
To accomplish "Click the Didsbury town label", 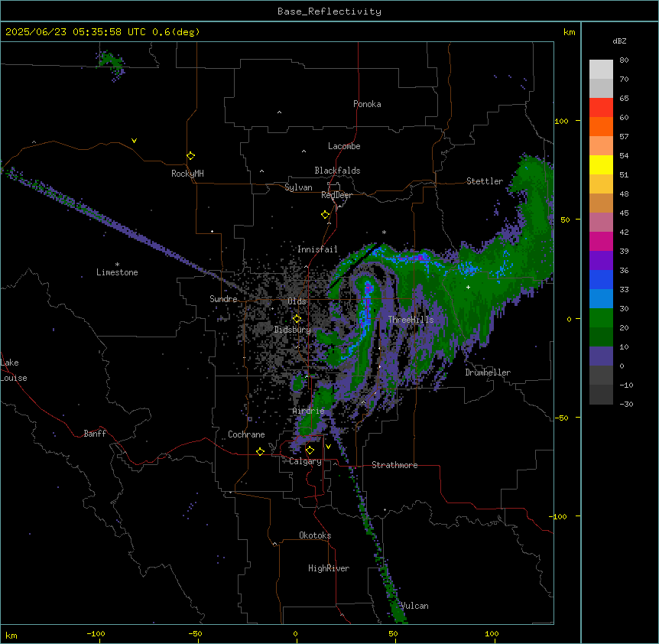I will [292, 330].
